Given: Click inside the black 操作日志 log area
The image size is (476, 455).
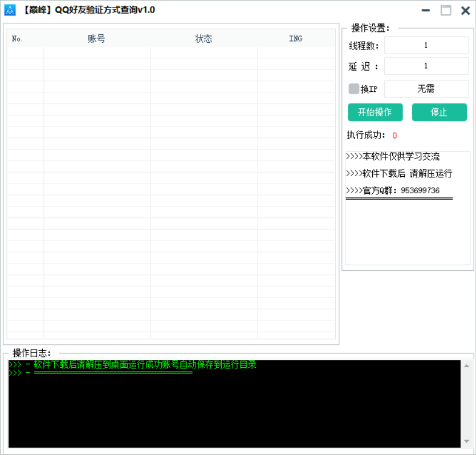Looking at the screenshot, I should tap(228, 405).
